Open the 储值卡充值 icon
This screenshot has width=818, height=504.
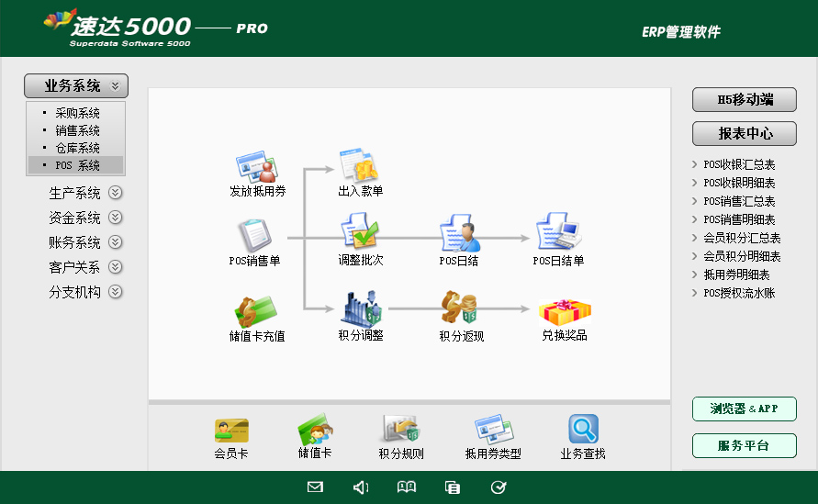coord(256,311)
